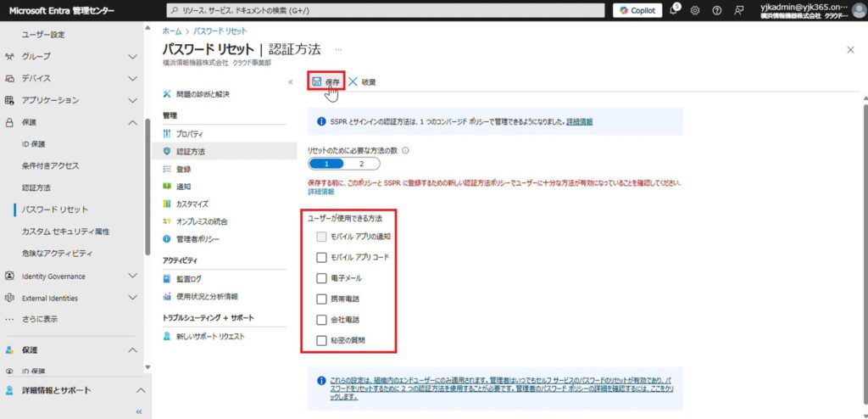This screenshot has height=419, width=868.
Task: Click the info tooltip icon beside リセットのために必要な方法の数
Action: [406, 150]
